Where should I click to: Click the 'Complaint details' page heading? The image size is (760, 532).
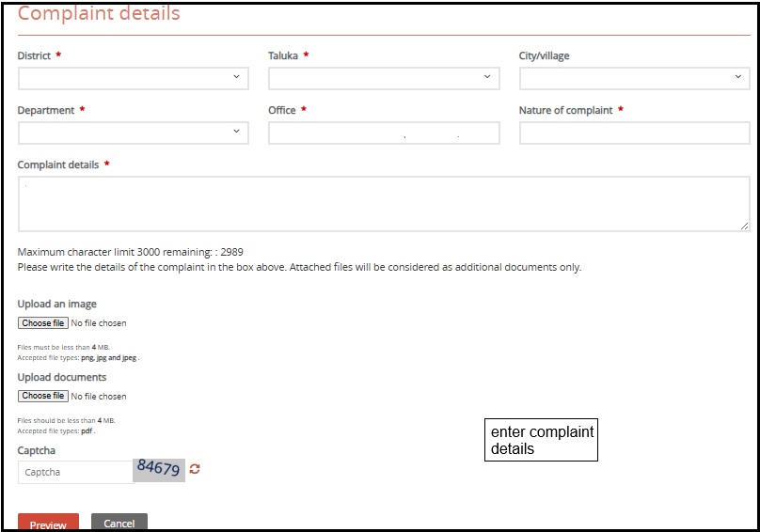pyautogui.click(x=99, y=14)
